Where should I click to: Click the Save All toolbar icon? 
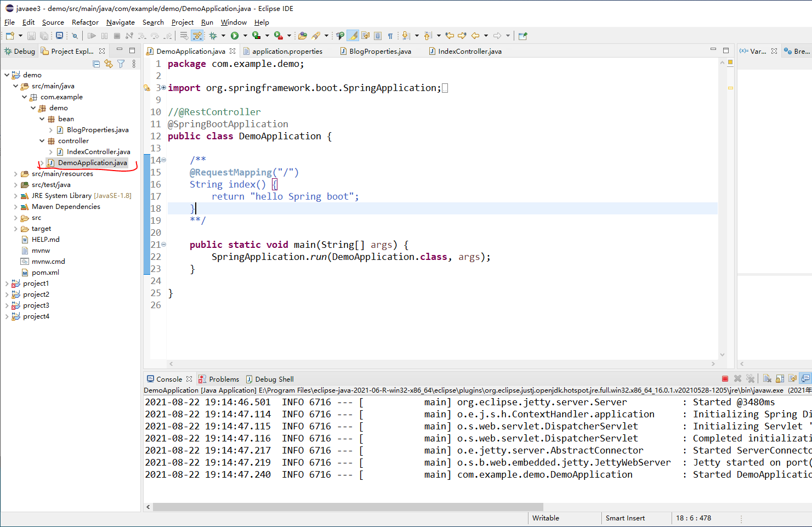[44, 36]
